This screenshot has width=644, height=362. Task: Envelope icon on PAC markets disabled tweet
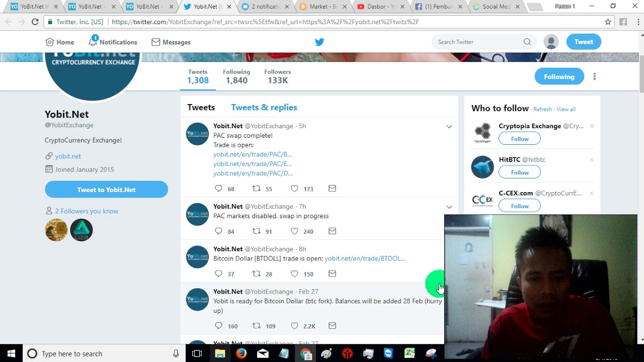(332, 231)
